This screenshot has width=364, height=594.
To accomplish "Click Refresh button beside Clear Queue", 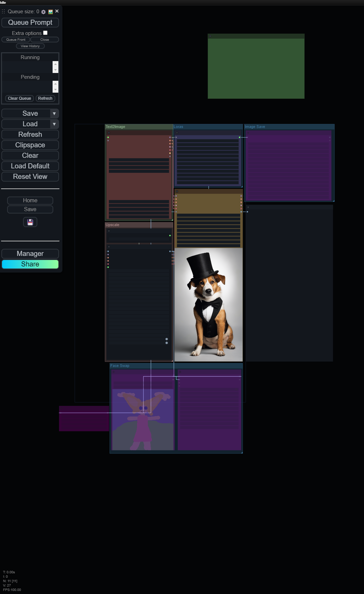I will click(x=45, y=98).
